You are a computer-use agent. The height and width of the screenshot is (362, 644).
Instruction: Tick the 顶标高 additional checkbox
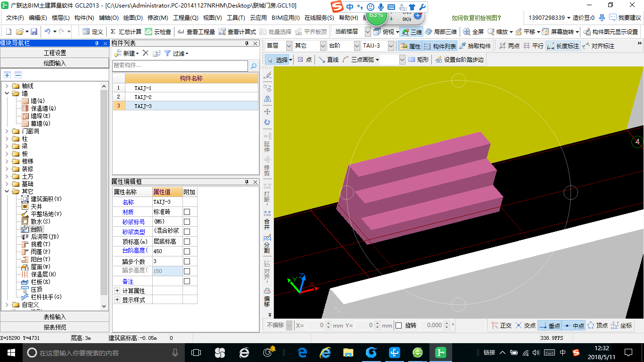point(187,242)
